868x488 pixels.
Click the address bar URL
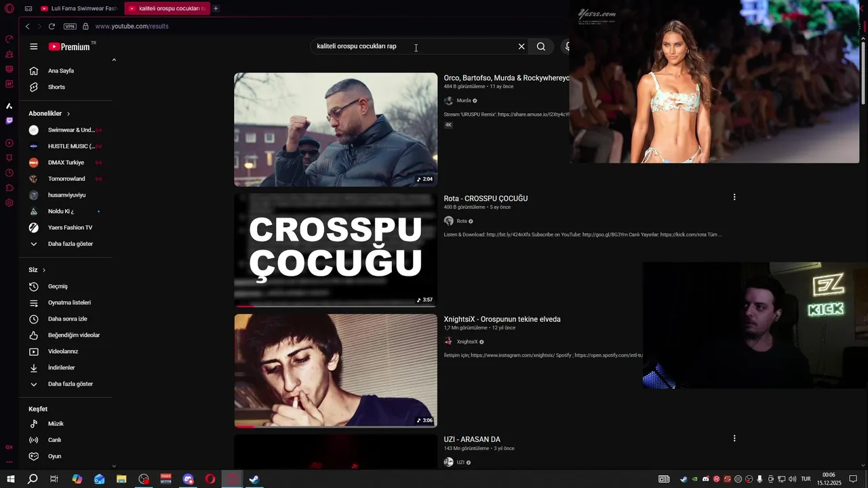(x=132, y=26)
